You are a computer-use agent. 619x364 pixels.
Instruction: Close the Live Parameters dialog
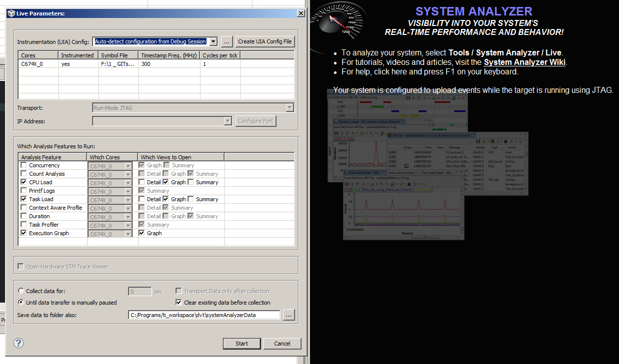tap(300, 13)
